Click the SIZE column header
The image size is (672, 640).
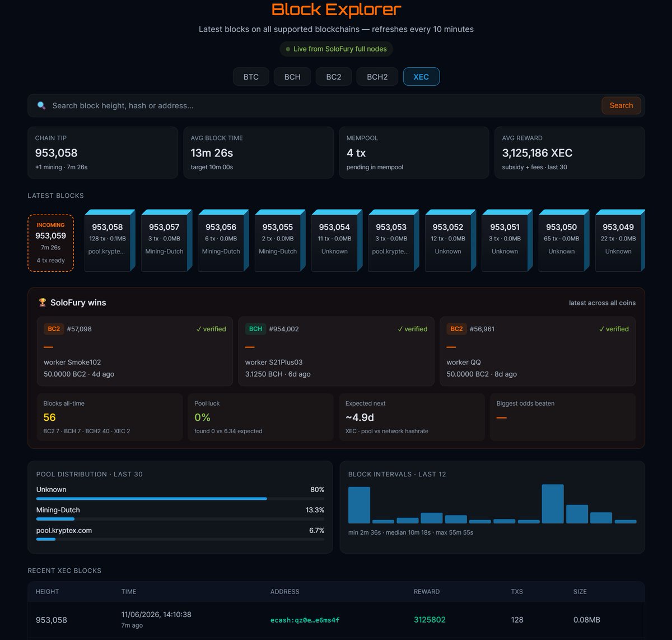[580, 592]
